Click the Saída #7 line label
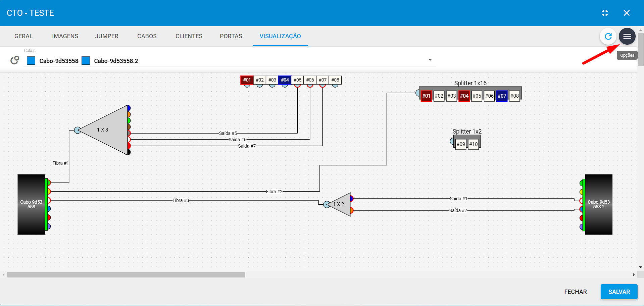This screenshot has height=306, width=644. [x=247, y=146]
